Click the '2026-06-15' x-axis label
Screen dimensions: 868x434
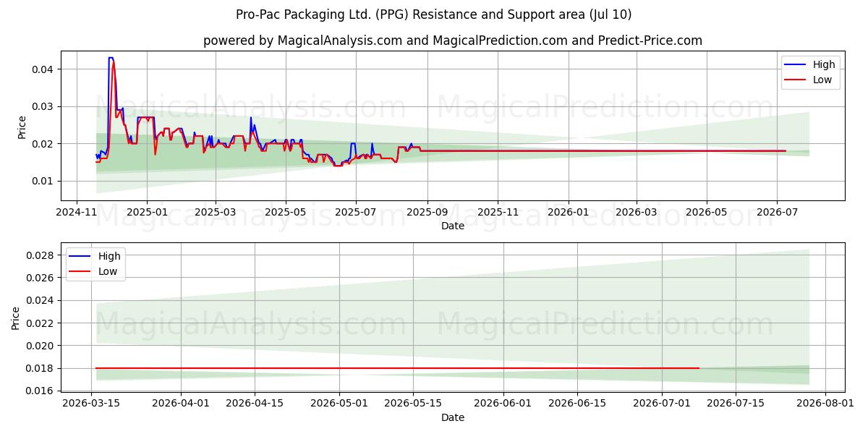pyautogui.click(x=576, y=405)
